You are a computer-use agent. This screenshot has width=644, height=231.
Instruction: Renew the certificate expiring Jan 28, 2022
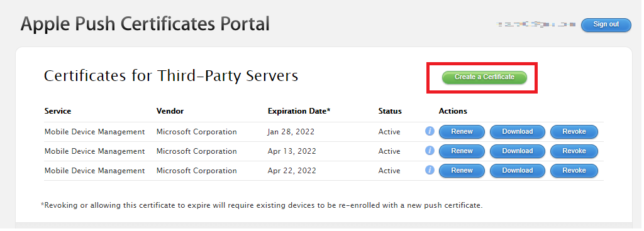[462, 132]
